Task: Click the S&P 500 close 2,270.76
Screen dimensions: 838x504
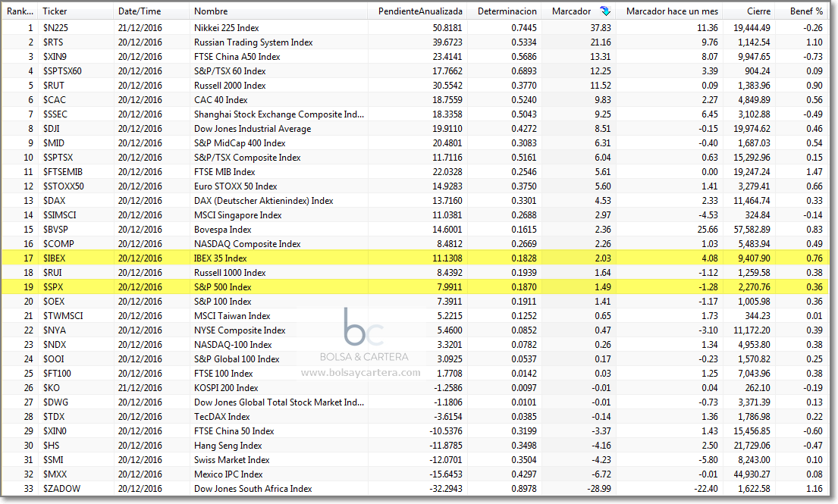Action: (x=754, y=287)
